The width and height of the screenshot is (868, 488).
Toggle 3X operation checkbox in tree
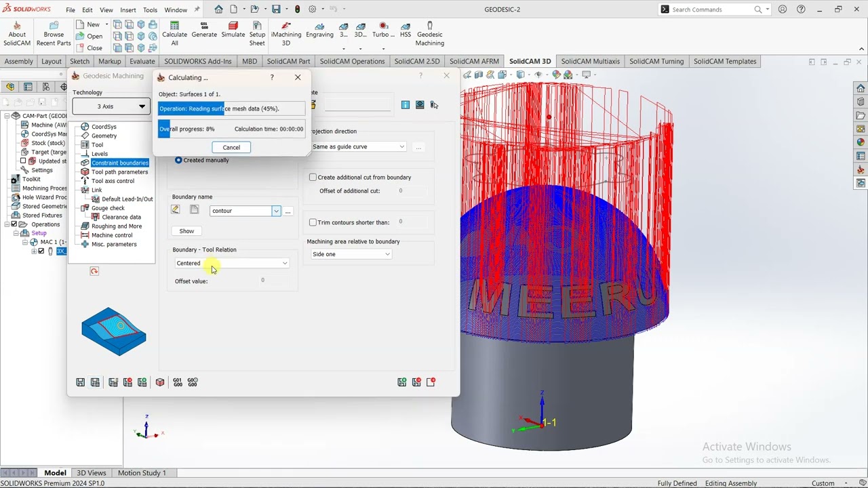click(41, 251)
